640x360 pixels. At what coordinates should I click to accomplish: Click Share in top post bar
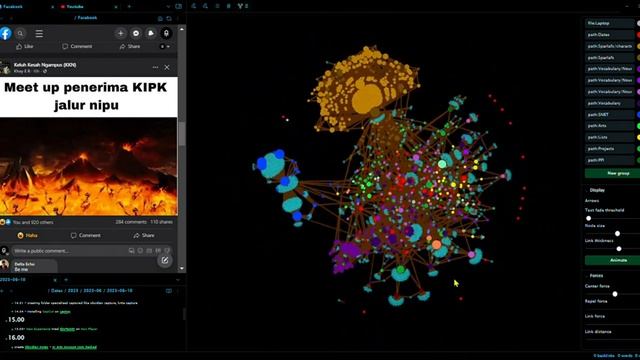pos(130,47)
